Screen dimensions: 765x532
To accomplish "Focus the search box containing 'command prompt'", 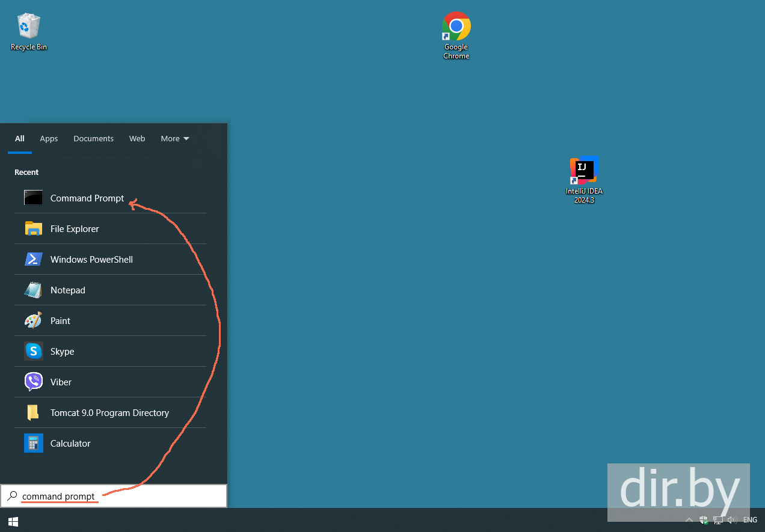I will coord(114,496).
